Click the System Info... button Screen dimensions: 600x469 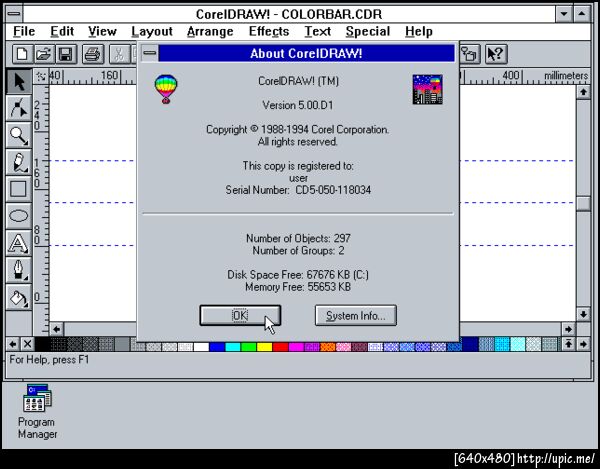[x=355, y=316]
